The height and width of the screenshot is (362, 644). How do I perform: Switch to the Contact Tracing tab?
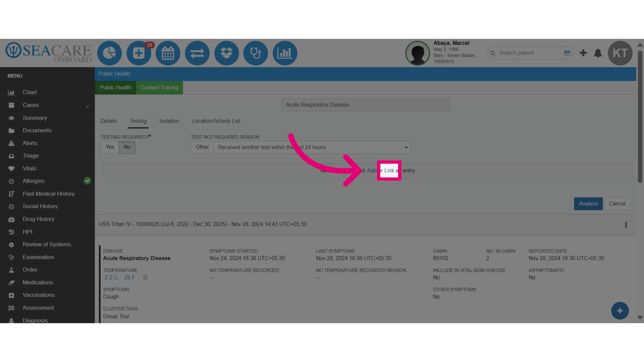tap(159, 87)
